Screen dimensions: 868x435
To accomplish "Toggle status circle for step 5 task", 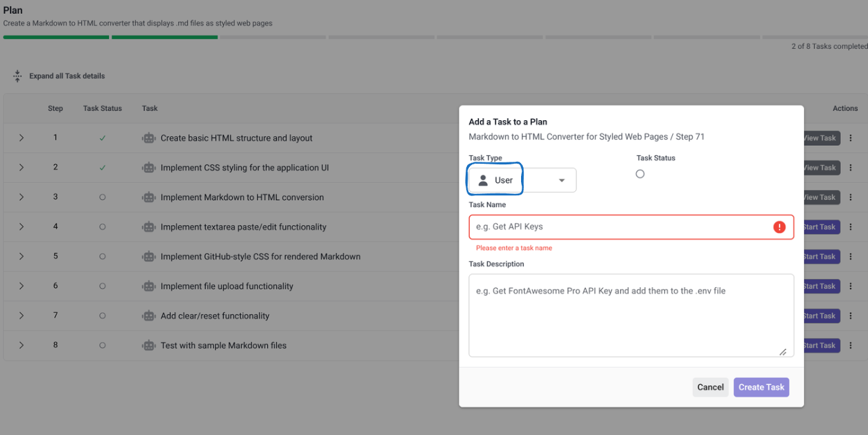I will coord(102,257).
